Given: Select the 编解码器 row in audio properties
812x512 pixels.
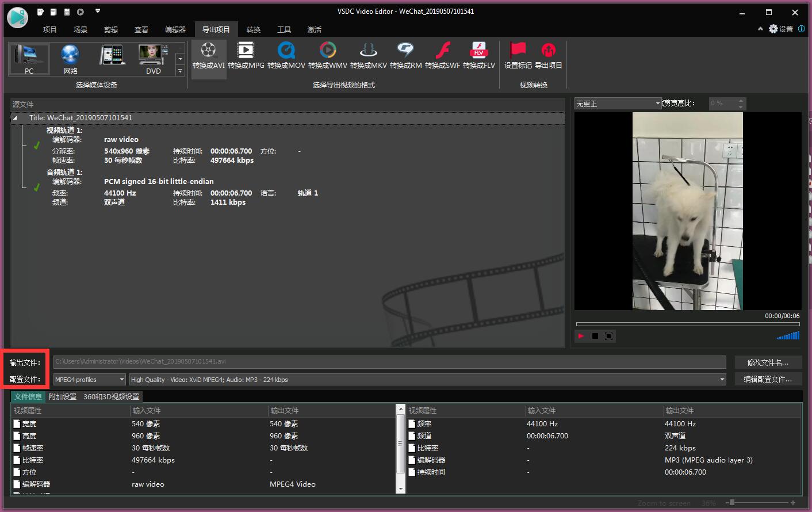Looking at the screenshot, I should (604, 460).
